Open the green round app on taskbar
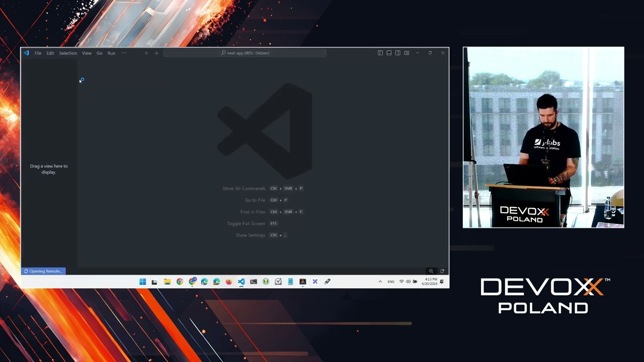Screen dimensions: 644x362 pos(266,282)
